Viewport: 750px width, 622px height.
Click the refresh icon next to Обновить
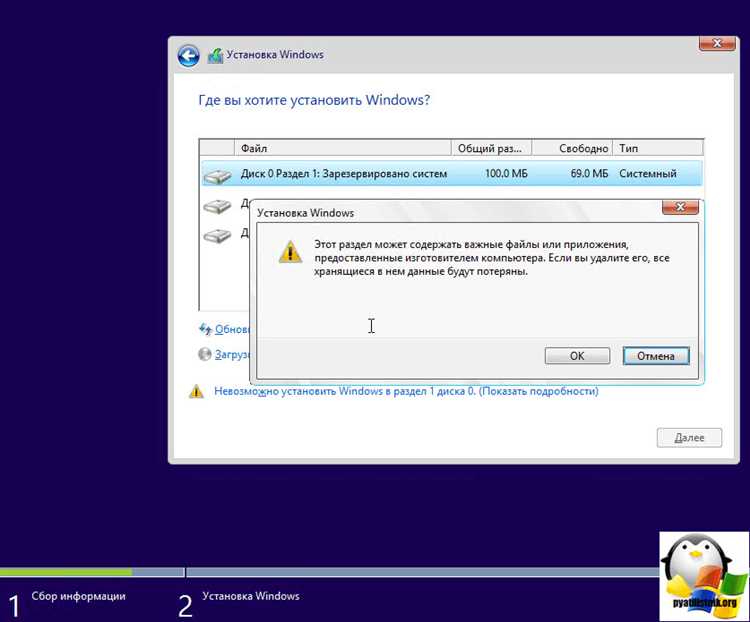205,329
